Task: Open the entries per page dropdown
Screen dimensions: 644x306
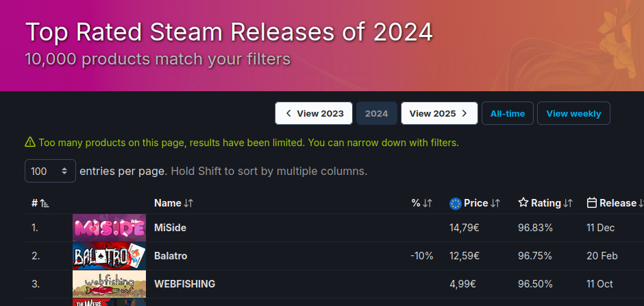Action: click(50, 171)
